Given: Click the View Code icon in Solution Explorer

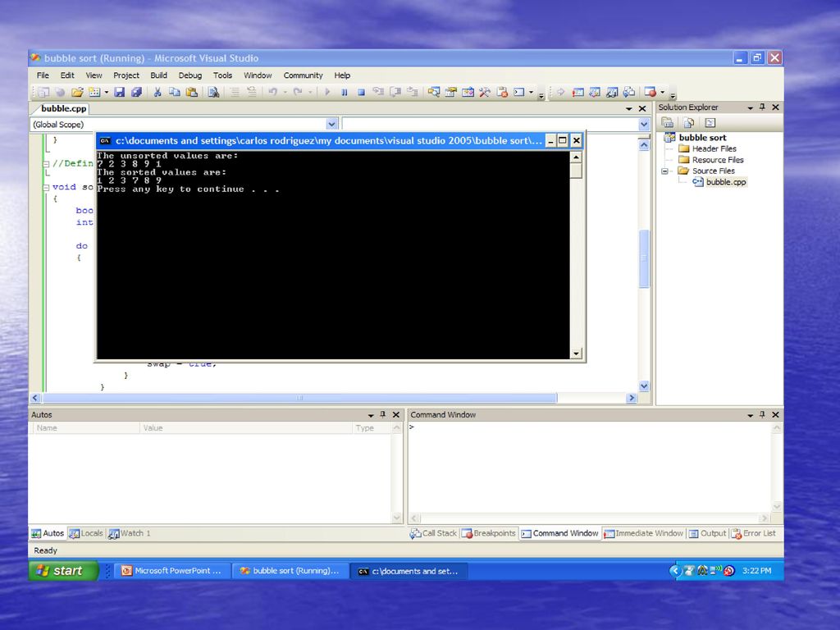Looking at the screenshot, I should click(x=710, y=123).
